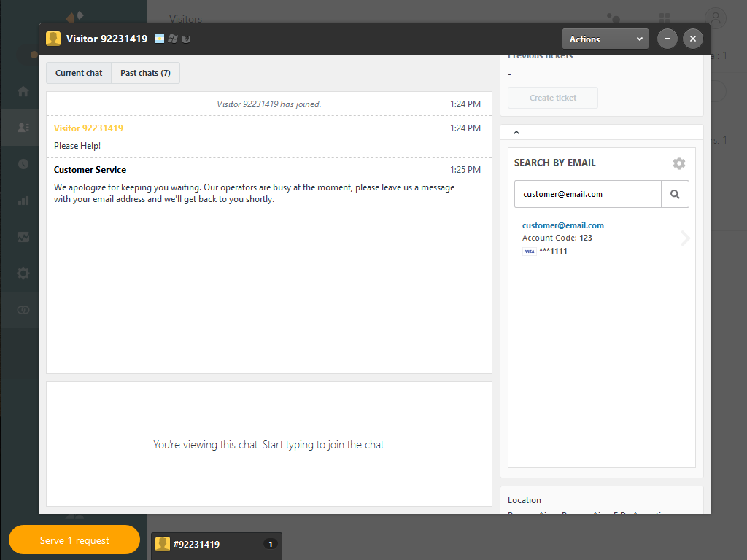Screen dimensions: 747x560
Task: Select the Current chat tab
Action: coord(79,73)
